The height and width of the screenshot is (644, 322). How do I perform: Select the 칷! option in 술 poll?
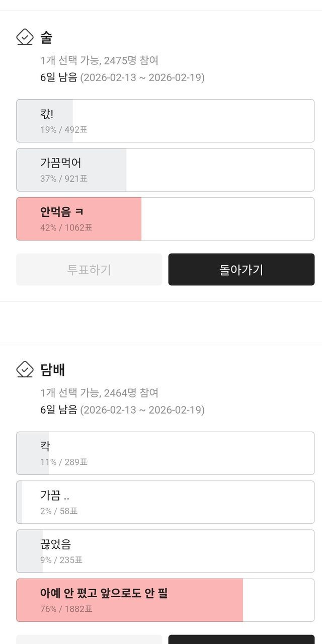click(165, 121)
